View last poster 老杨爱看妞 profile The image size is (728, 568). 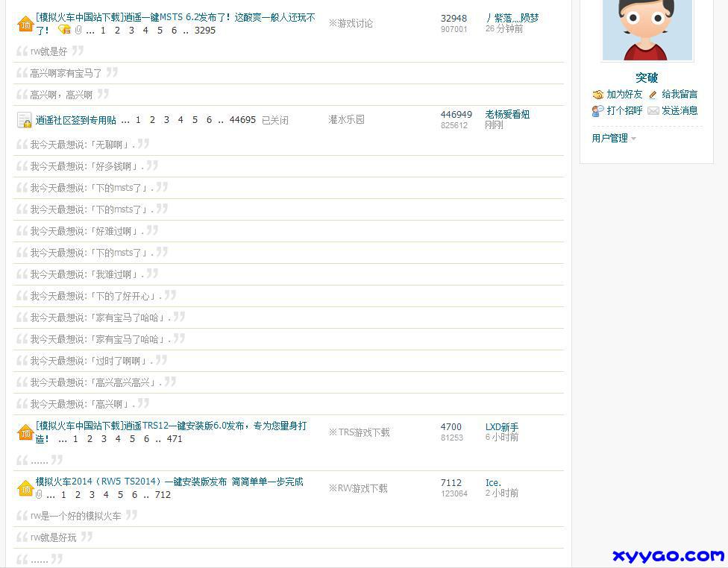[507, 115]
